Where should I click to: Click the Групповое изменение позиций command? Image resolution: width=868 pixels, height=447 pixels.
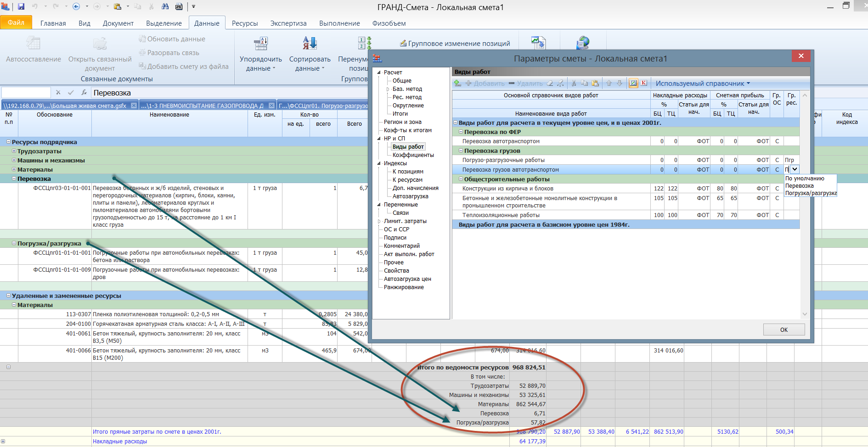tap(455, 43)
